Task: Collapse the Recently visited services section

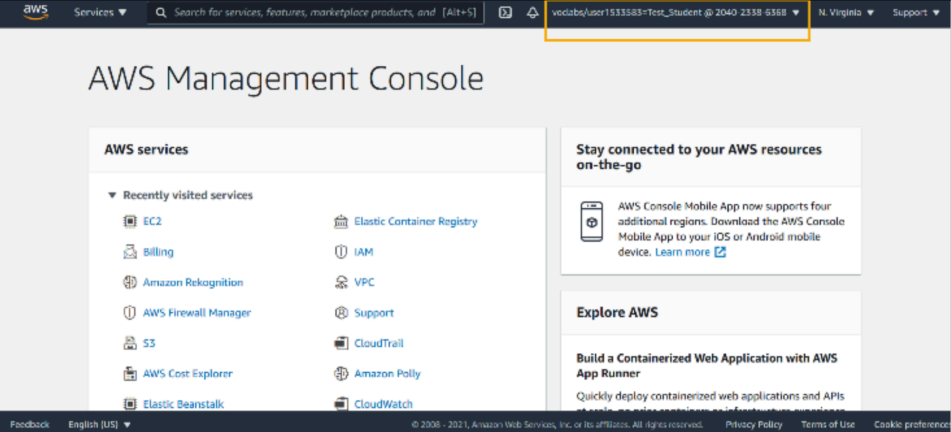Action: point(112,195)
